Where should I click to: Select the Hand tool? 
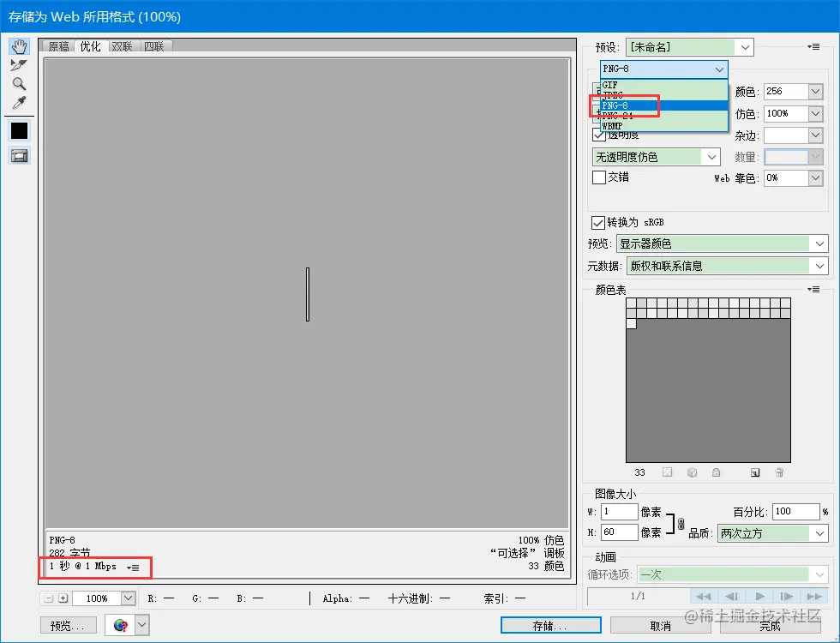19,45
